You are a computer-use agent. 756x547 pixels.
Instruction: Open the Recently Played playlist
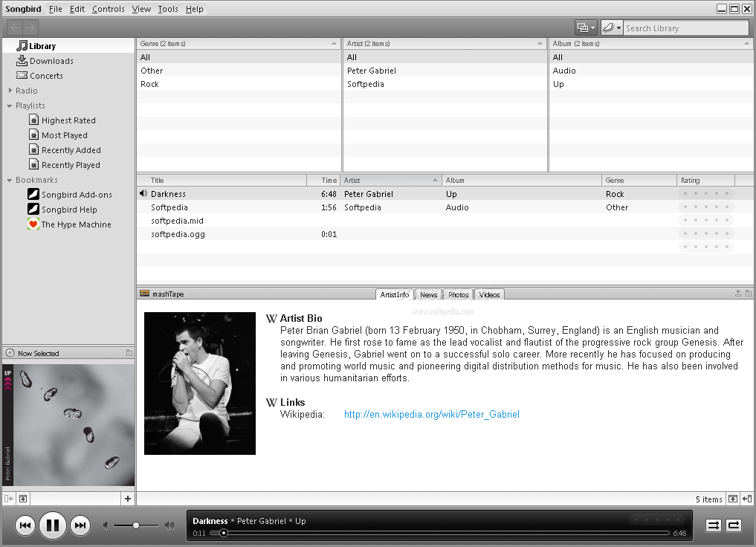click(x=65, y=165)
